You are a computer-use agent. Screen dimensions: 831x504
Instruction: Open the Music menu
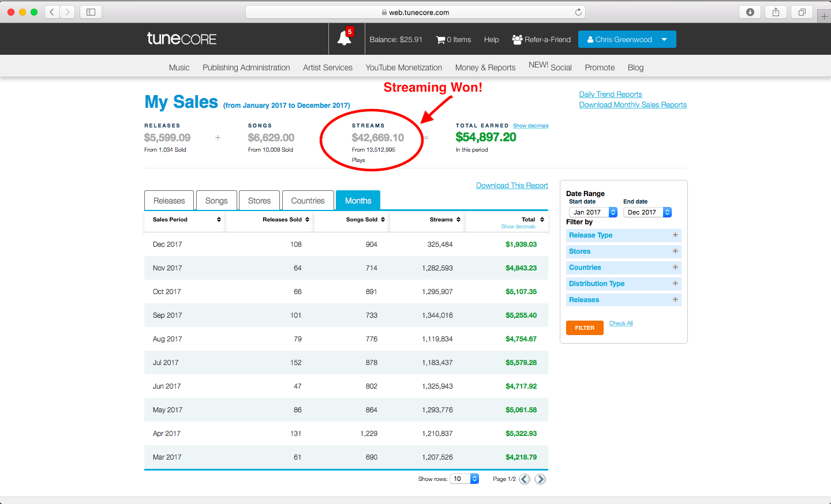pos(179,67)
